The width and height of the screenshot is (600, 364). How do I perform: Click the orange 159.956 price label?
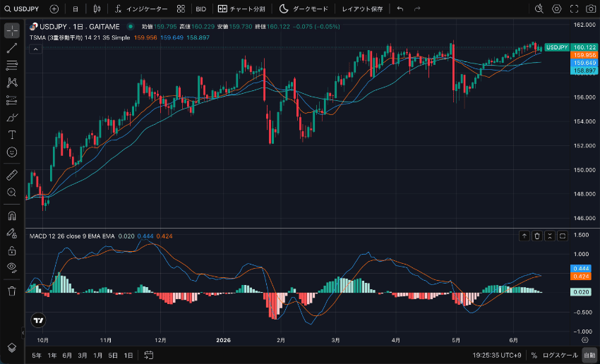click(x=584, y=55)
